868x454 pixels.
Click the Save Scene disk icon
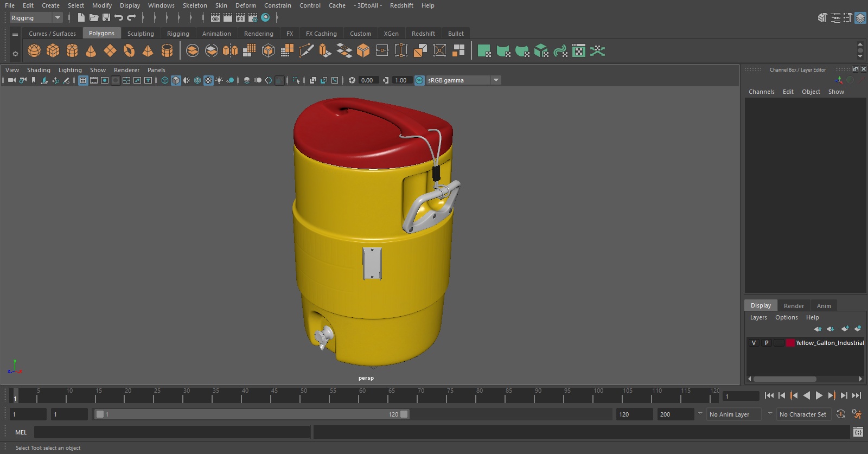pyautogui.click(x=106, y=18)
